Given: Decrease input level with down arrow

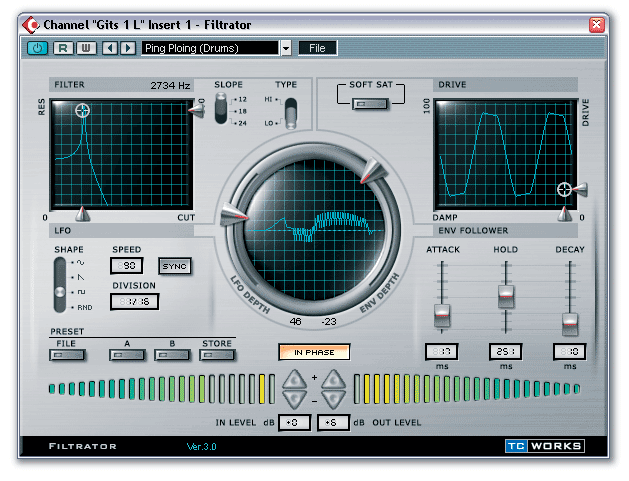Looking at the screenshot, I should pyautogui.click(x=294, y=398).
